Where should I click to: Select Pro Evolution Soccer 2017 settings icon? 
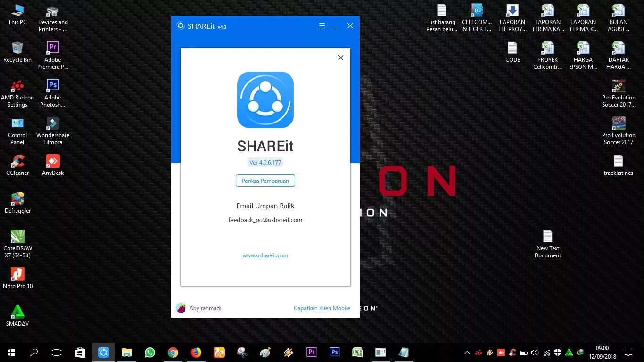(x=619, y=94)
